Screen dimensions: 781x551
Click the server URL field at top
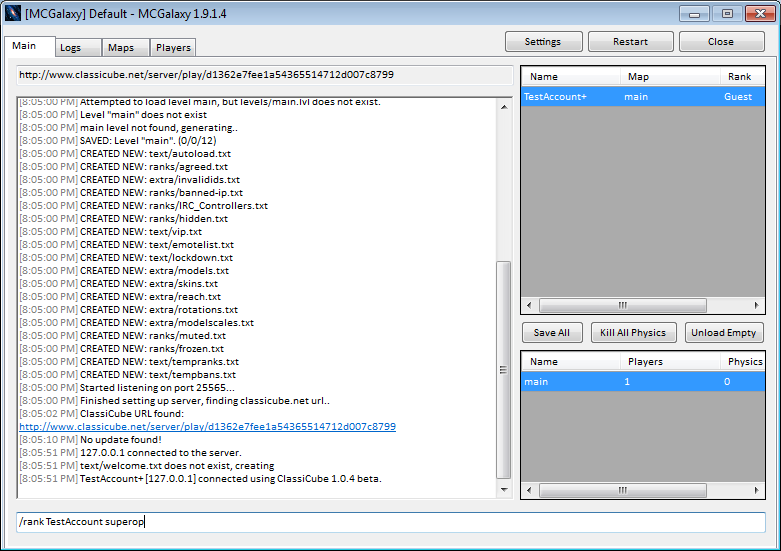pos(264,75)
